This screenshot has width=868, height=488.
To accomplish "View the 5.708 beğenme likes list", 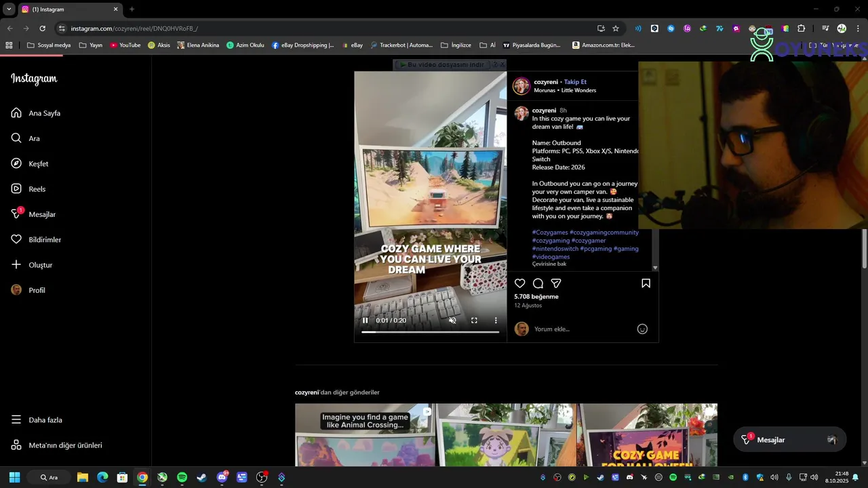I will [x=536, y=297].
